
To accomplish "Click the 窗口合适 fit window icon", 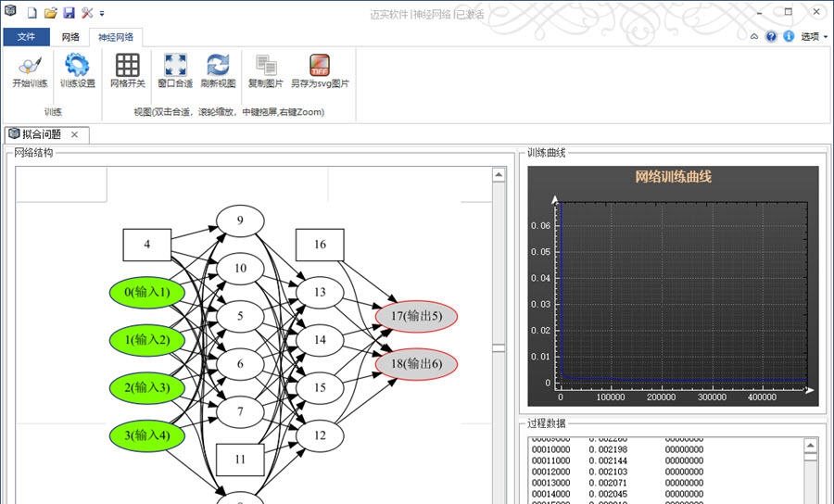I will tap(174, 71).
